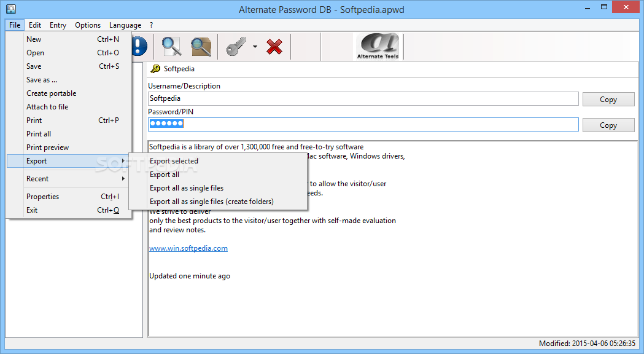Viewport: 644px width, 354px height.
Task: Open the Edit menu
Action: (x=35, y=25)
